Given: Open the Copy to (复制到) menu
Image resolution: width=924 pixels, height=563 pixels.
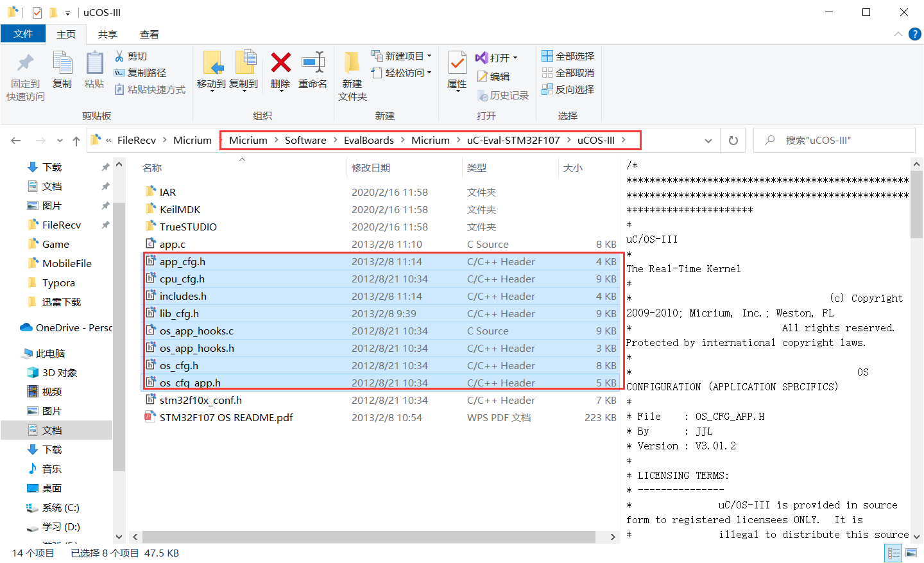Looking at the screenshot, I should tap(244, 71).
